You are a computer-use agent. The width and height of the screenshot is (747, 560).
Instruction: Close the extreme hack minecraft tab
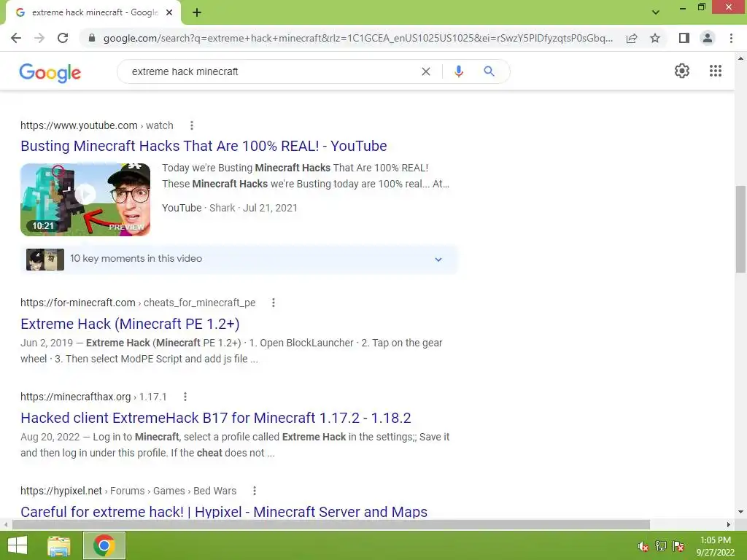[x=169, y=12]
